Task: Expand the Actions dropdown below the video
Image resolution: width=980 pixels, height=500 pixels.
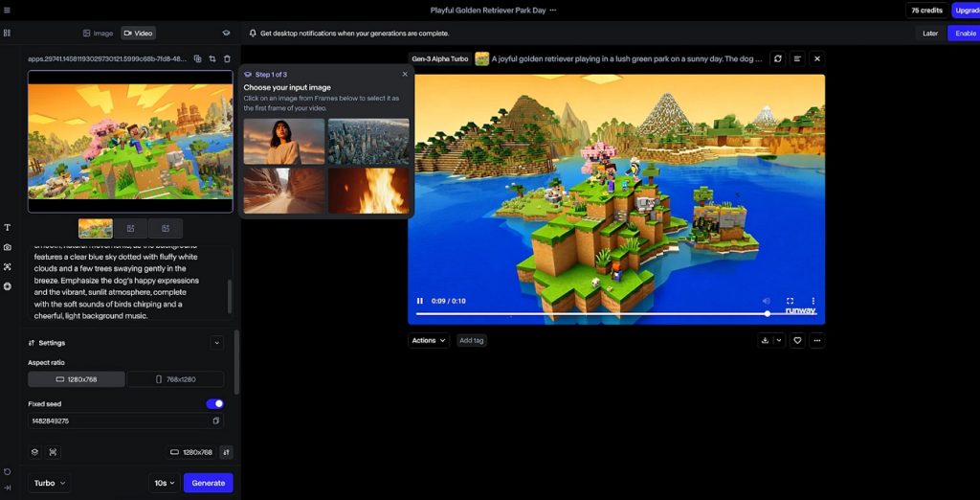Action: pos(429,340)
